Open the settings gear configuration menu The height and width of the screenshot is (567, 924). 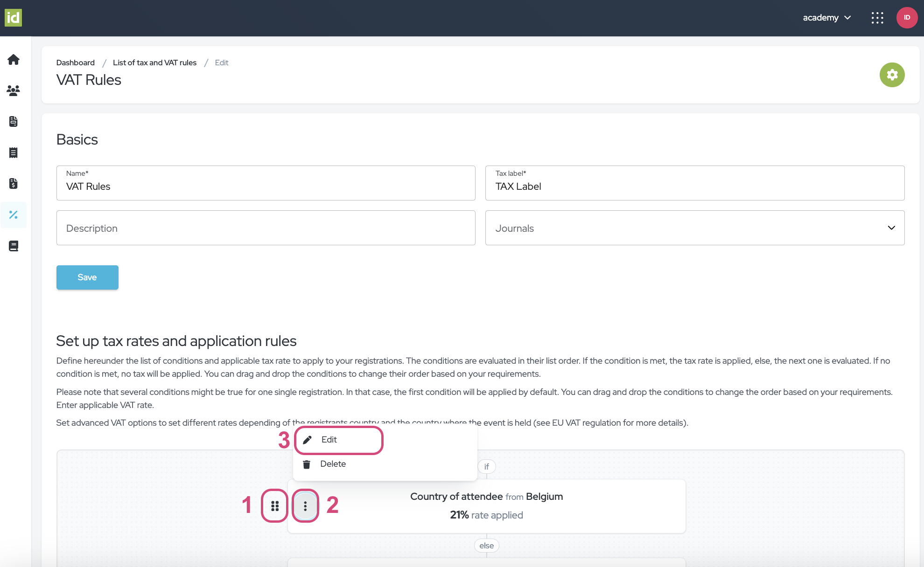pos(892,75)
